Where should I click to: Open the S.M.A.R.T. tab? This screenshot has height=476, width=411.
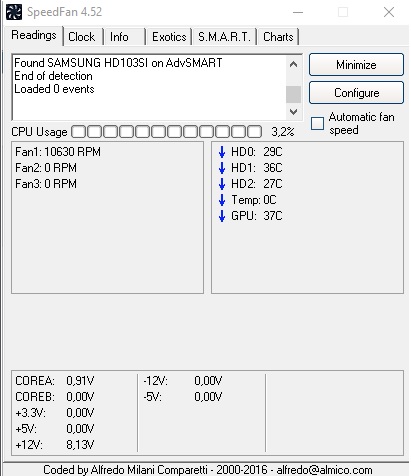224,37
